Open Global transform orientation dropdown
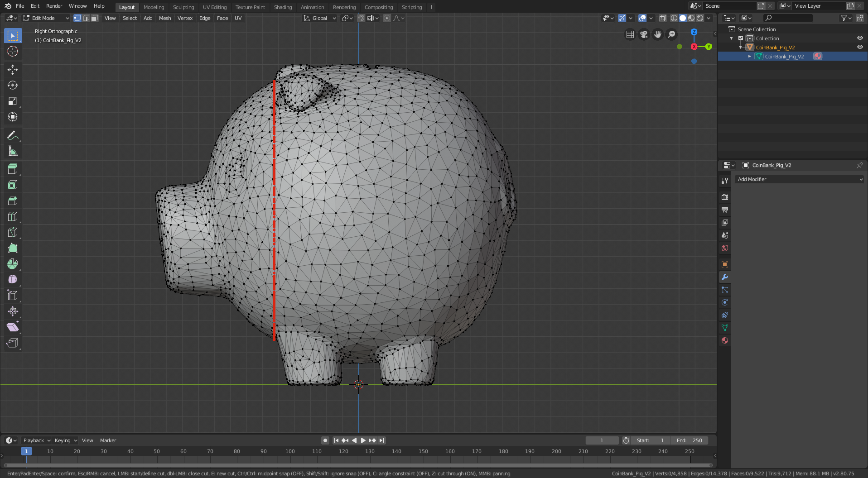Viewport: 868px width, 478px height. click(320, 18)
